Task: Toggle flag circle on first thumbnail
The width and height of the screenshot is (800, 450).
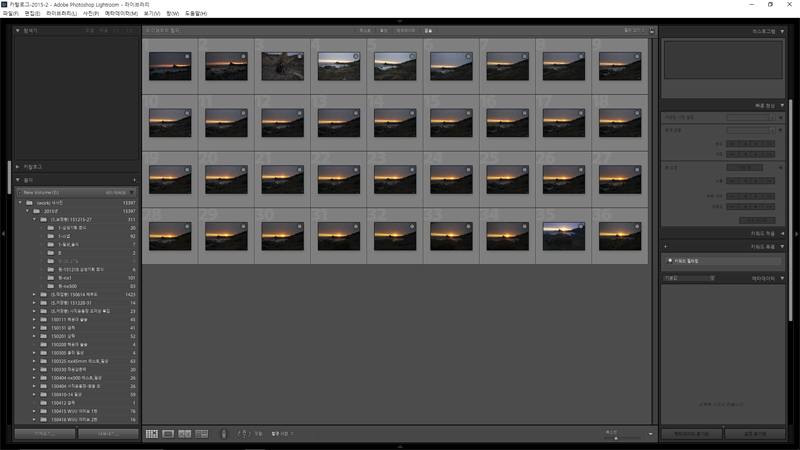Action: coord(187,57)
